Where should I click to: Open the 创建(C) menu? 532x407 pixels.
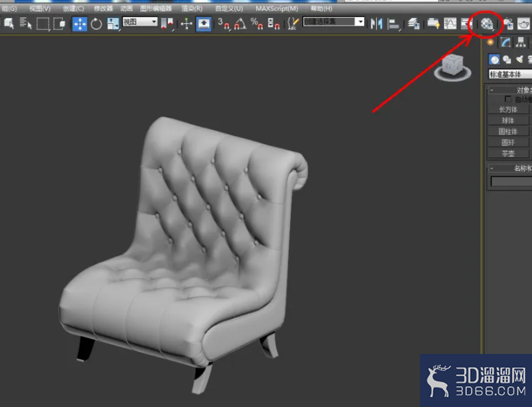click(73, 8)
